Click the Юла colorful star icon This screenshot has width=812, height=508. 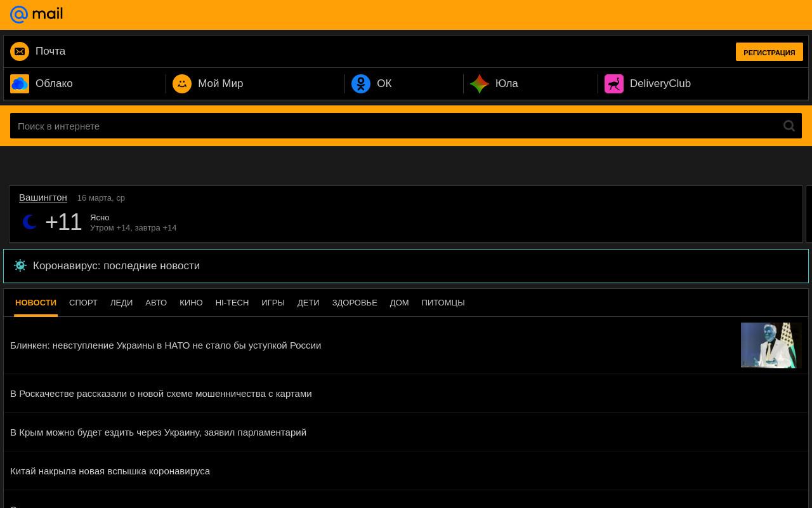point(480,84)
